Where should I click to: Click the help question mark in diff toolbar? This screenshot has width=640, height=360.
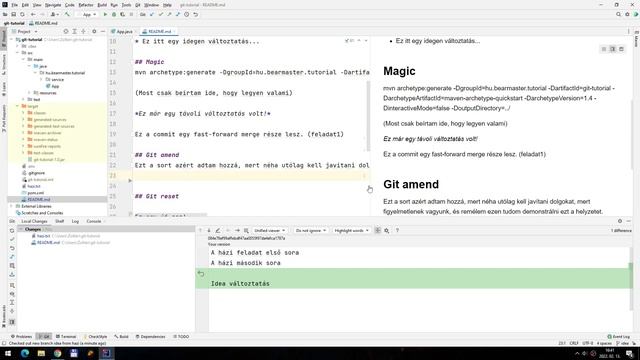pos(397,231)
